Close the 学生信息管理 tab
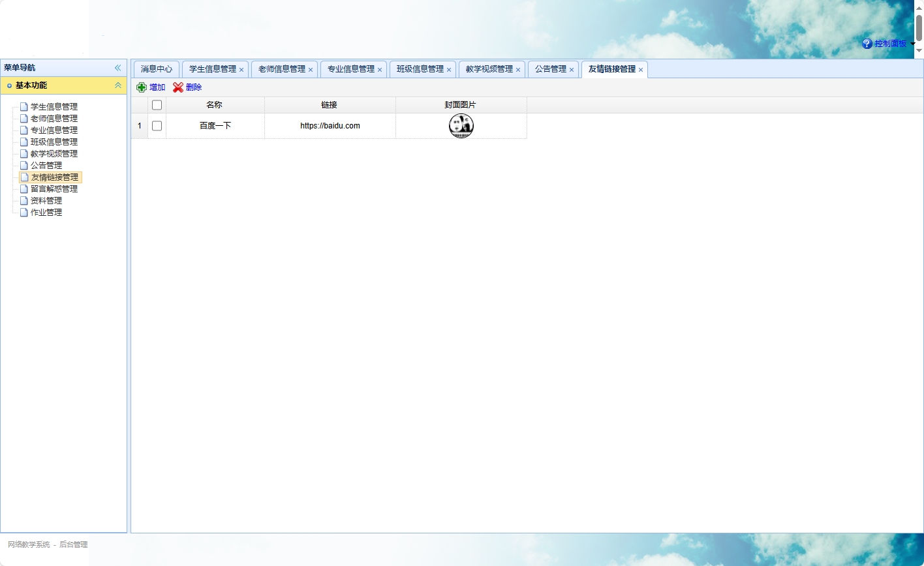The image size is (924, 566). click(x=241, y=70)
